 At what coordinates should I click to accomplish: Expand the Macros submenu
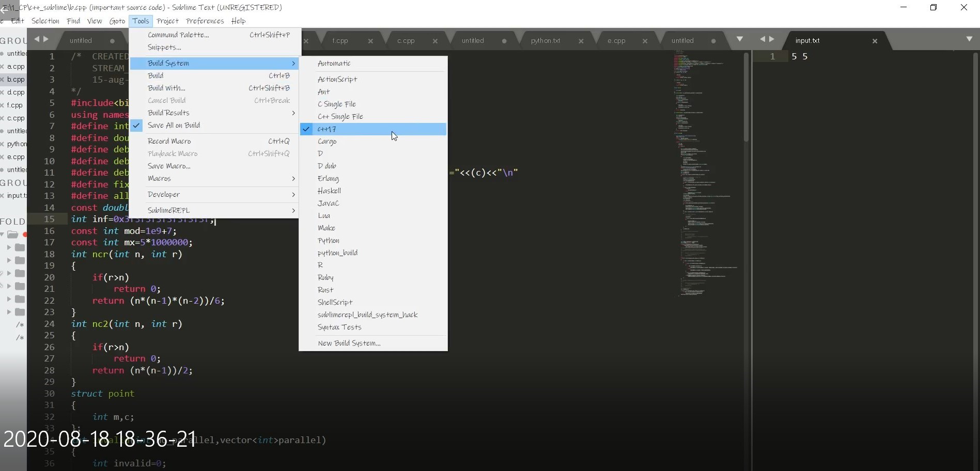pyautogui.click(x=214, y=178)
